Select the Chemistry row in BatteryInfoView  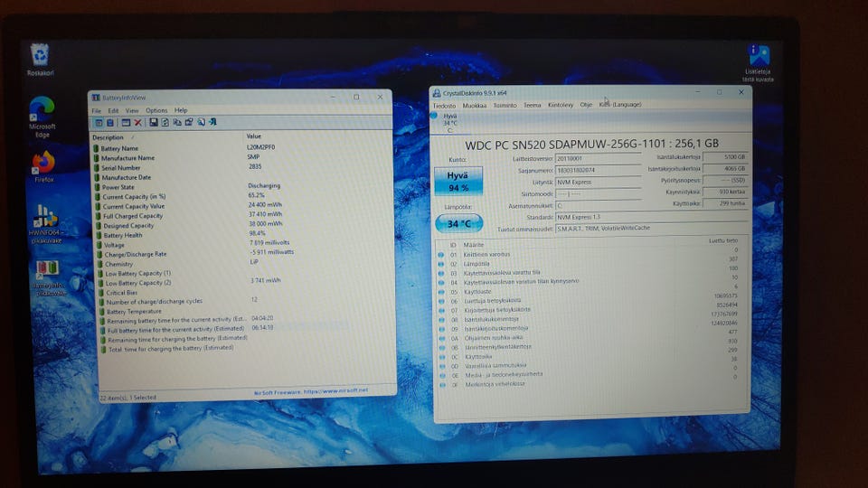pos(243,263)
